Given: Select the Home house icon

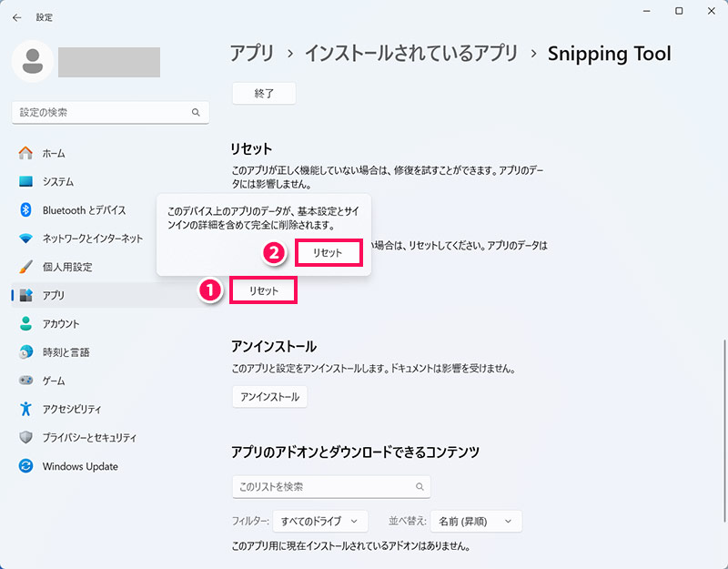Looking at the screenshot, I should point(25,153).
